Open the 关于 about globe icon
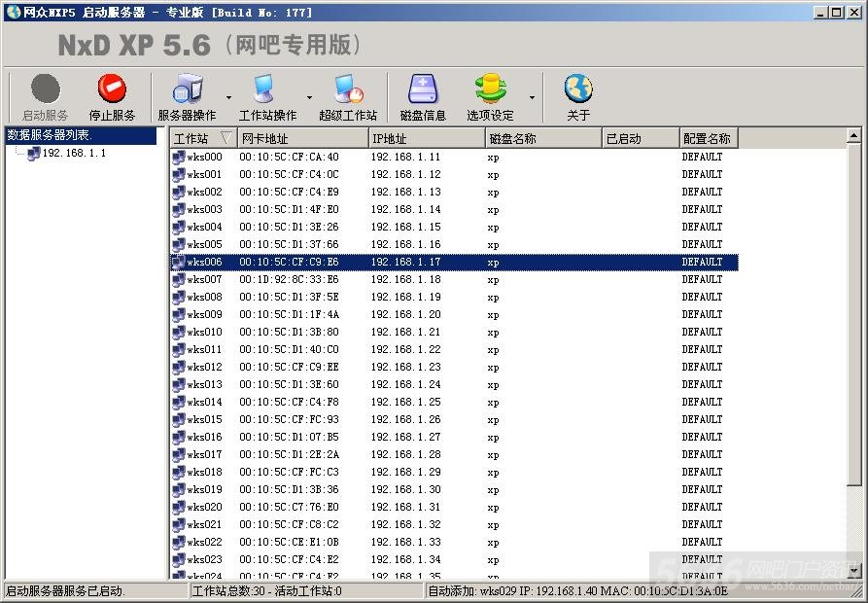This screenshot has width=868, height=603. [578, 89]
